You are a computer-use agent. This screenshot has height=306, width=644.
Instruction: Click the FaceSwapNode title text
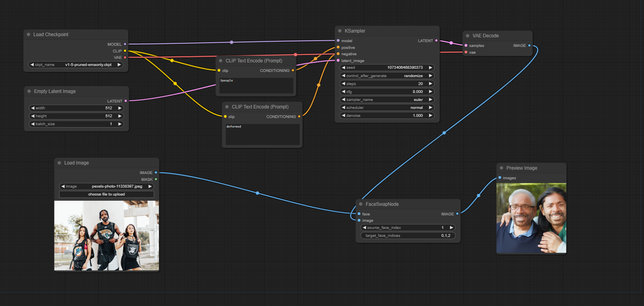(x=382, y=204)
